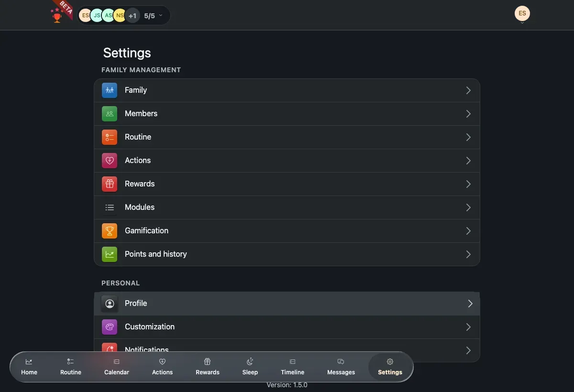Click the green Members icon
This screenshot has height=392, width=574.
click(110, 114)
